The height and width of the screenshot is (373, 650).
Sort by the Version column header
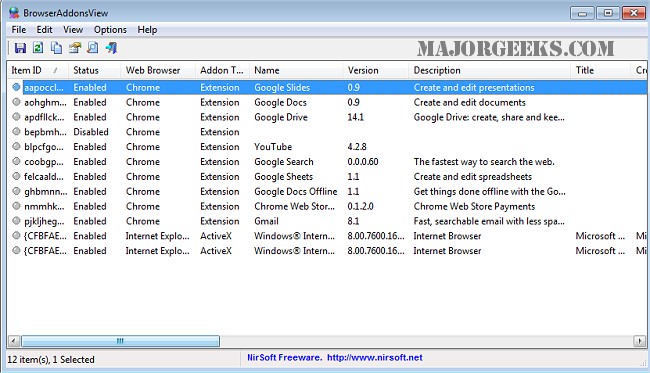pos(376,70)
